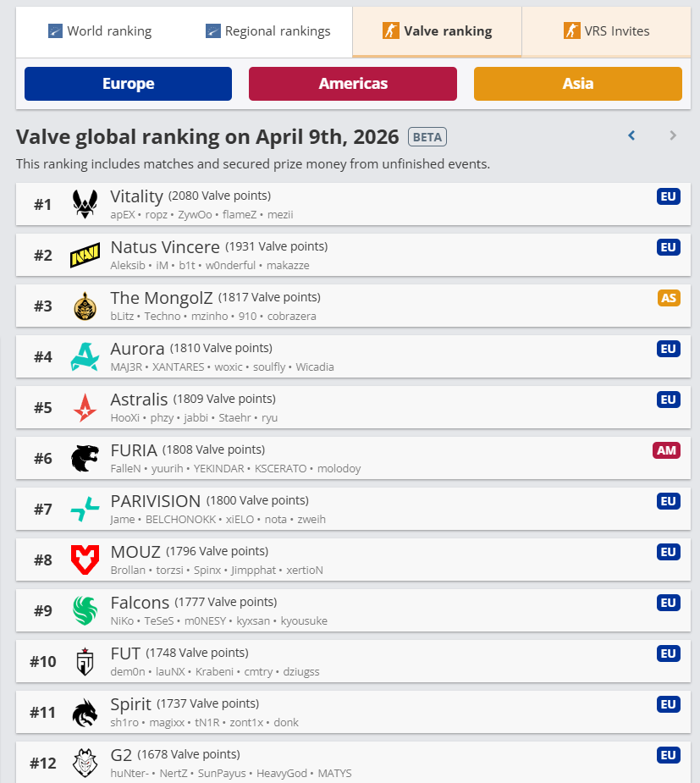Switch to Regional rankings tab

267,31
